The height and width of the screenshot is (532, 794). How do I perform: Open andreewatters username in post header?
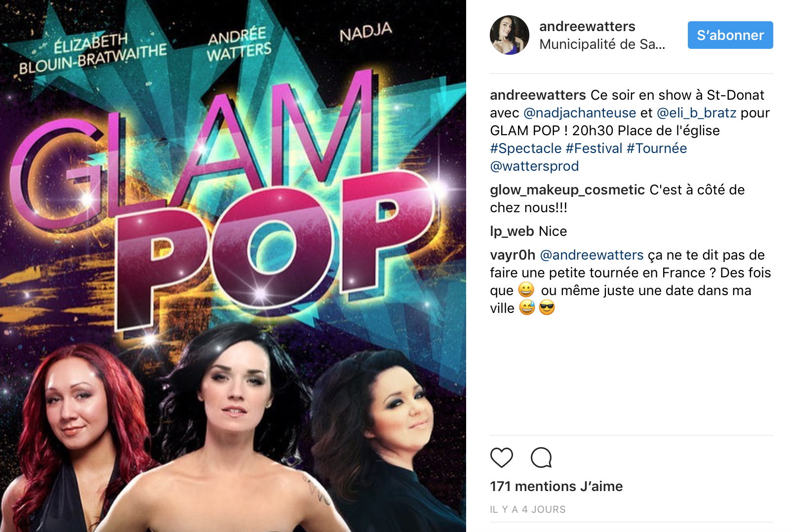coord(587,26)
